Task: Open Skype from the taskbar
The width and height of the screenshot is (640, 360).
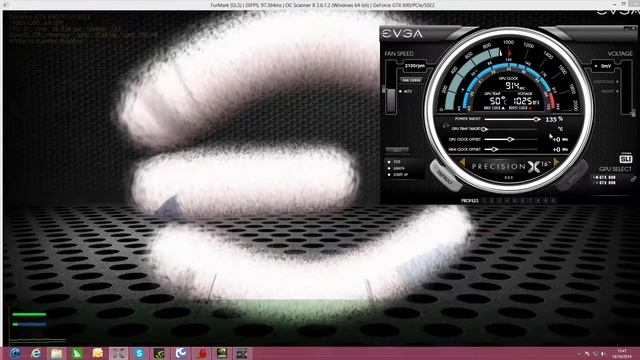Action: coord(139,353)
